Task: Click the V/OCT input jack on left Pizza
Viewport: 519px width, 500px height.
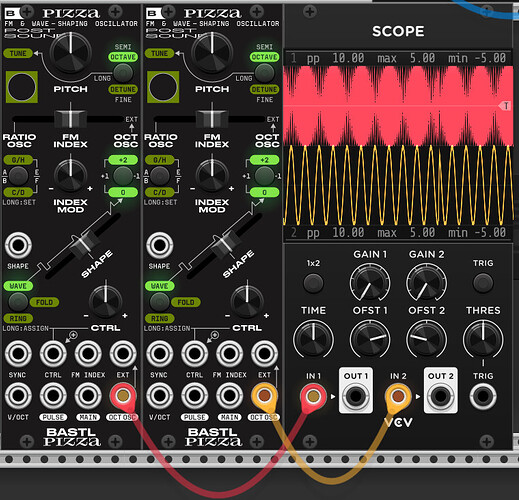Action: [x=18, y=396]
